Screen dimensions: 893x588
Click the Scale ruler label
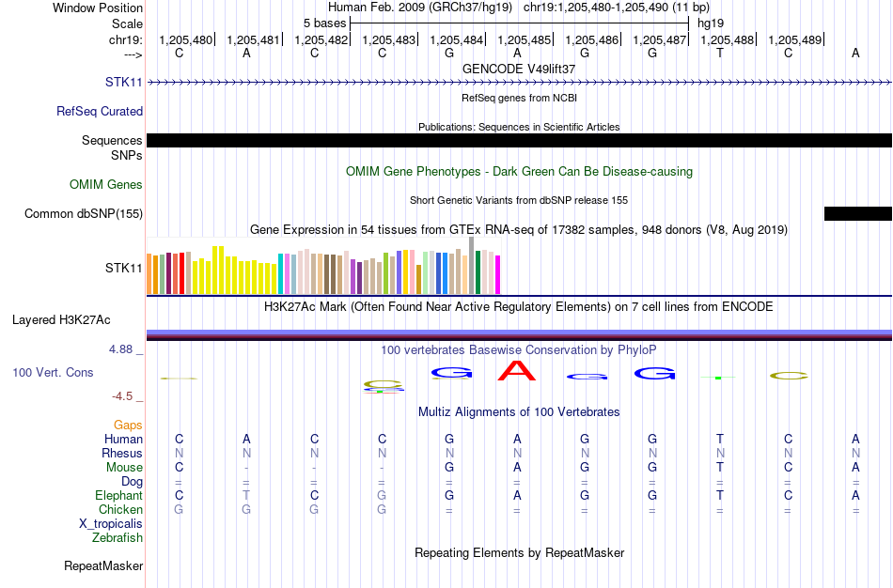click(x=127, y=23)
